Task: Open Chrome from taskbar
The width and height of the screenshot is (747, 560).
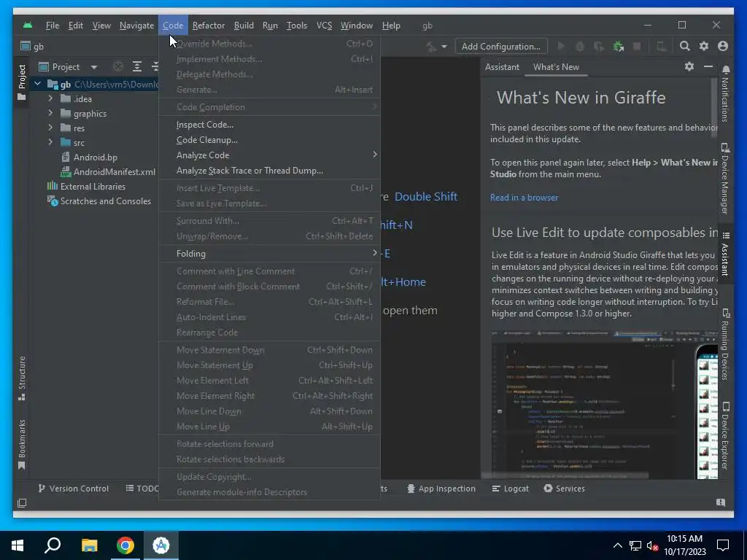Action: pyautogui.click(x=125, y=545)
